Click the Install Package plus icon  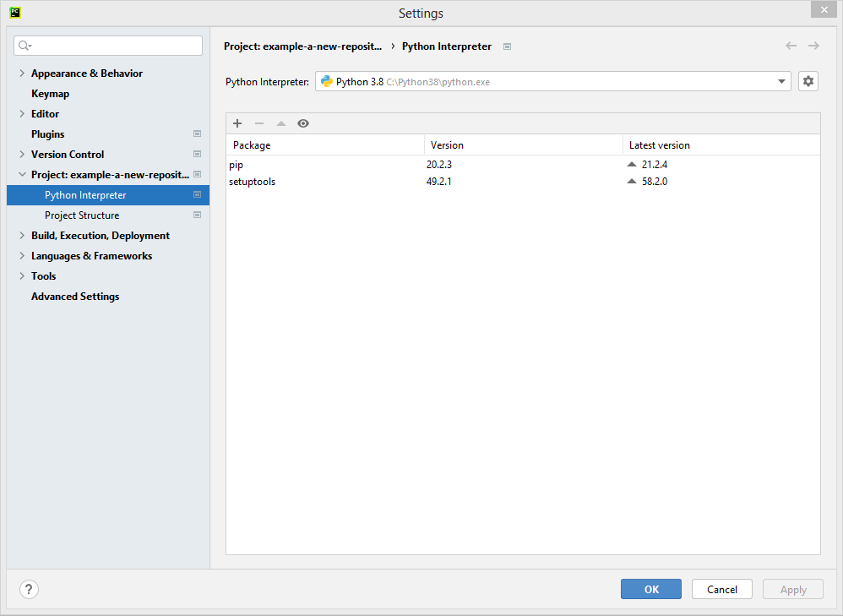[x=237, y=123]
